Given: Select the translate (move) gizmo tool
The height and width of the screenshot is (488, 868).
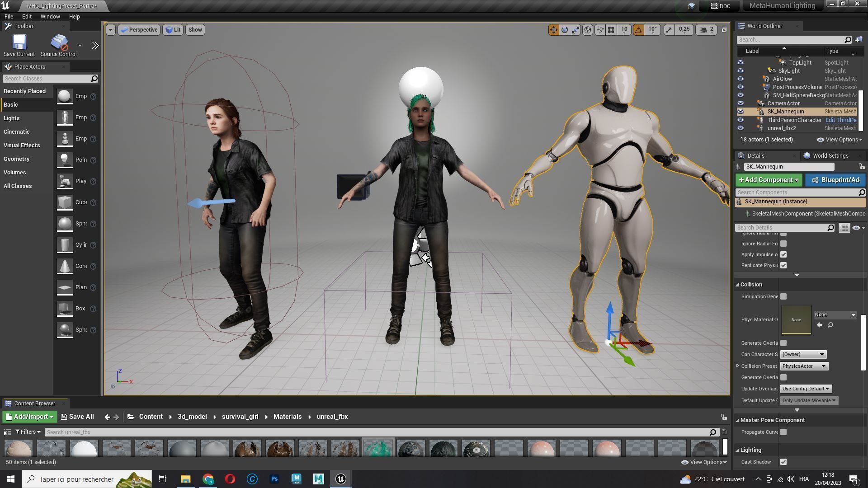Looking at the screenshot, I should coord(553,30).
